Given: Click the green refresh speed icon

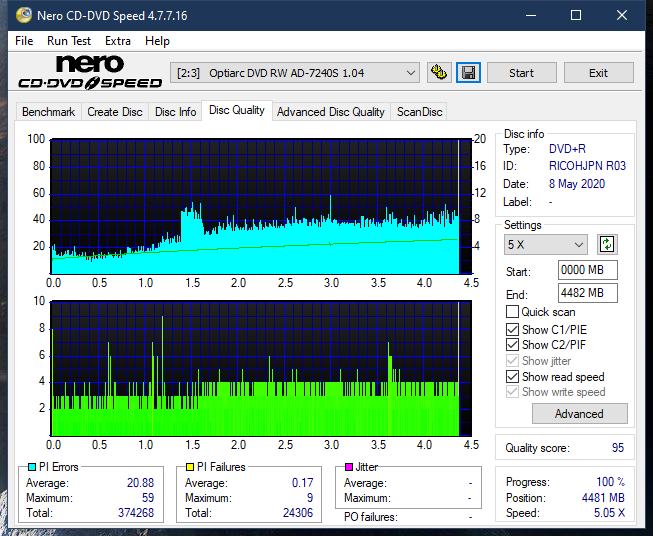Looking at the screenshot, I should click(x=607, y=244).
